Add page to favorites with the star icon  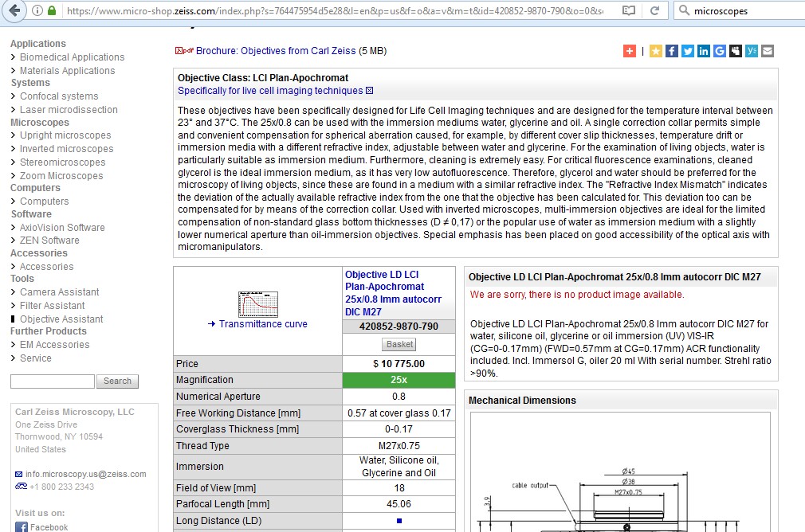point(656,51)
